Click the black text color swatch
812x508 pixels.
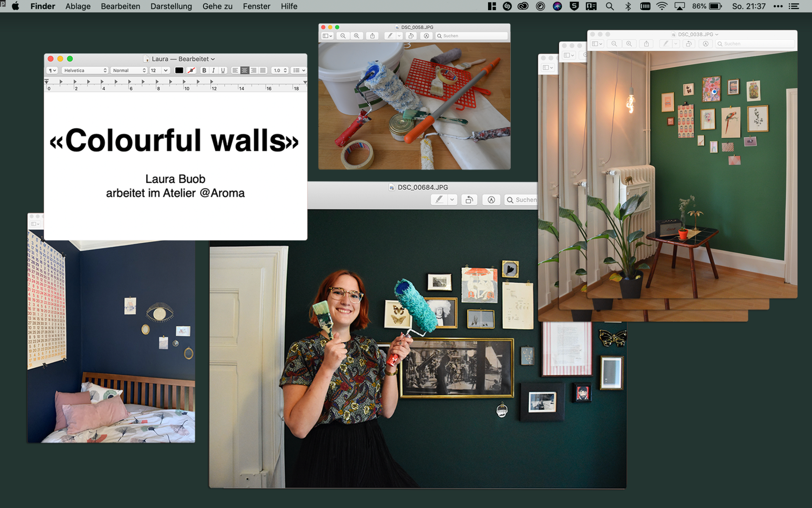click(x=179, y=70)
